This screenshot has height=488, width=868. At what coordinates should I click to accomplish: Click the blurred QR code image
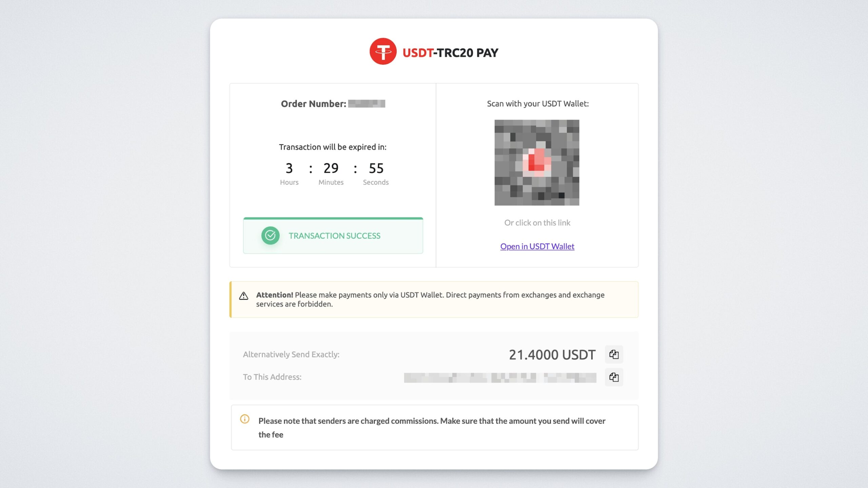click(537, 162)
